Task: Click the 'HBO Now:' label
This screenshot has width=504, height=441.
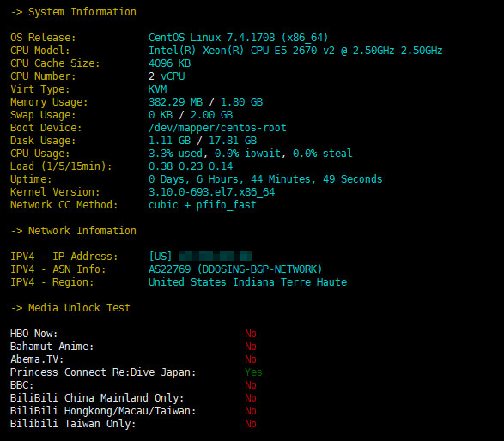Action: tap(34, 334)
